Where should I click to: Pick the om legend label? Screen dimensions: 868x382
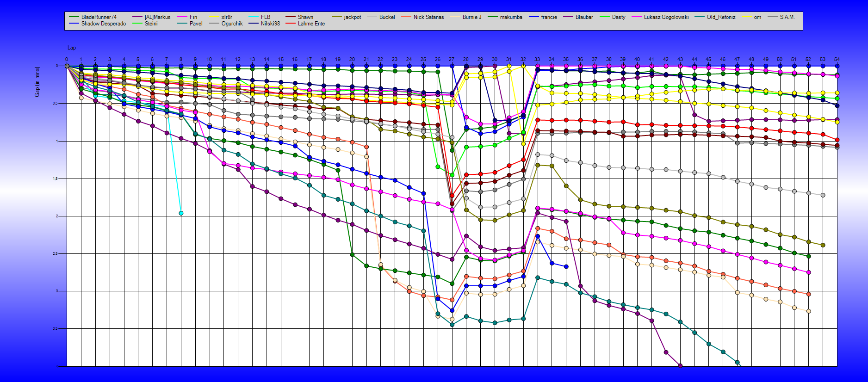(757, 17)
